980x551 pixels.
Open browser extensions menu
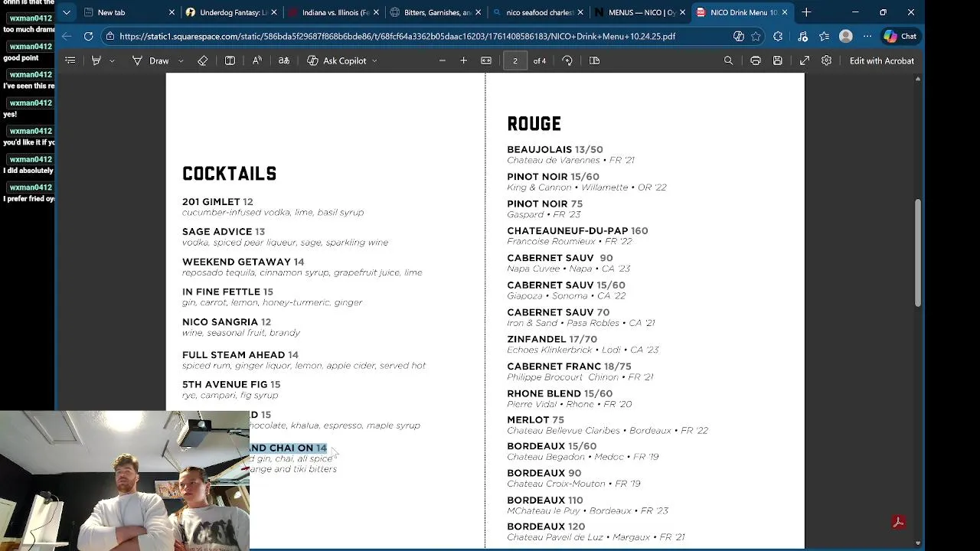(778, 36)
